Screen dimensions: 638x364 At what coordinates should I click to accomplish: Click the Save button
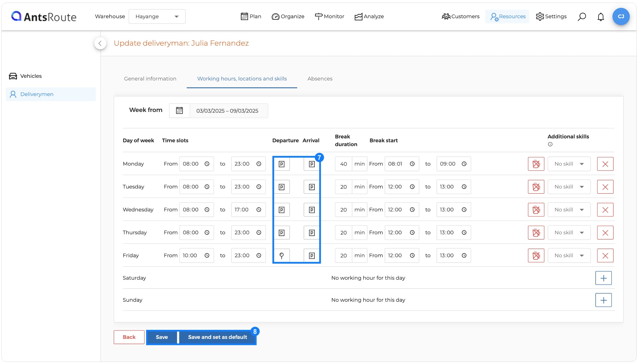pos(162,337)
